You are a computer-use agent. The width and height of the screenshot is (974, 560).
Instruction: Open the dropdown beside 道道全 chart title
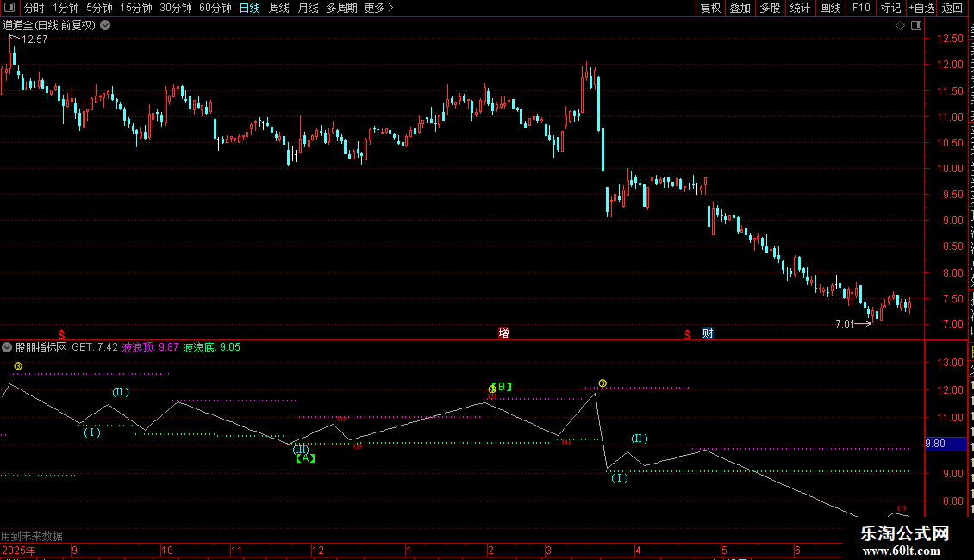pyautogui.click(x=106, y=25)
